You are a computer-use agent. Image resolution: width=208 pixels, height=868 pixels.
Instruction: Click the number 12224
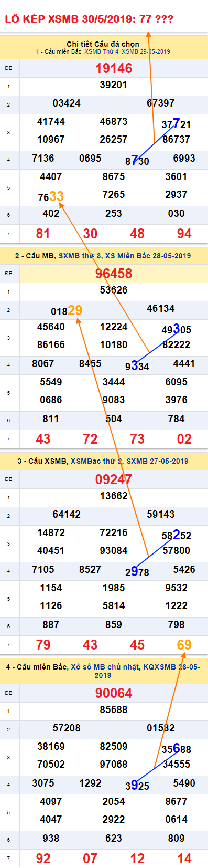114,327
